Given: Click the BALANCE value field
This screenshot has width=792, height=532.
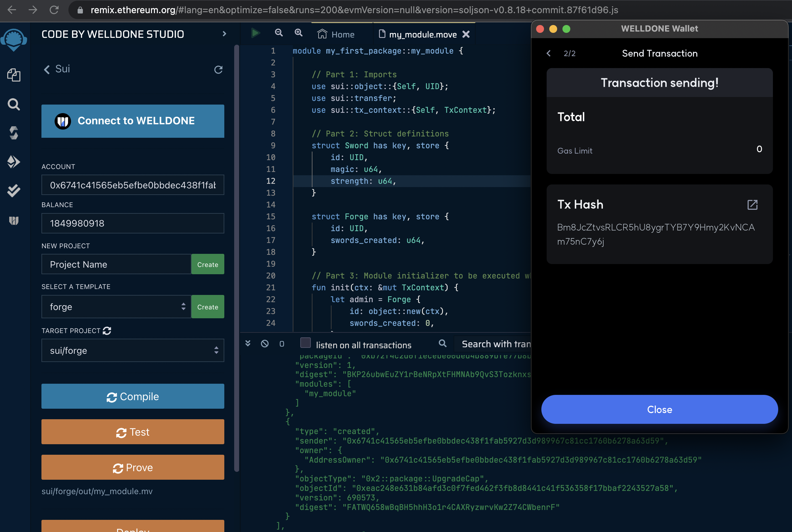Looking at the screenshot, I should pyautogui.click(x=133, y=224).
